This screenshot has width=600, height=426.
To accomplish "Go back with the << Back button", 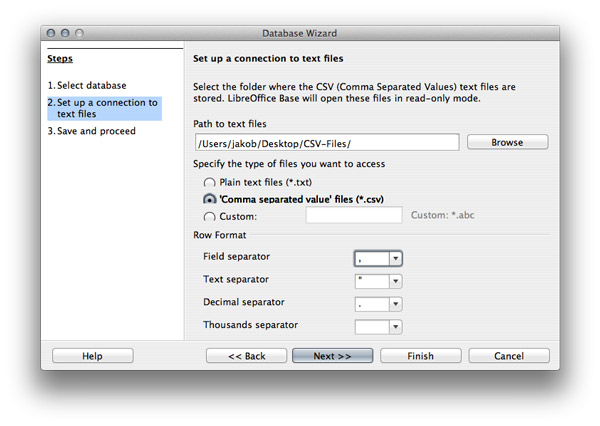I will click(246, 356).
